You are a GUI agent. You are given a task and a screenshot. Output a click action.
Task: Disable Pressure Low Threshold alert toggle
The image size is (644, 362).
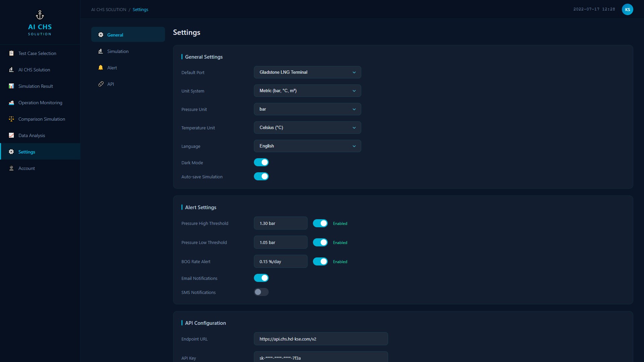[320, 242]
